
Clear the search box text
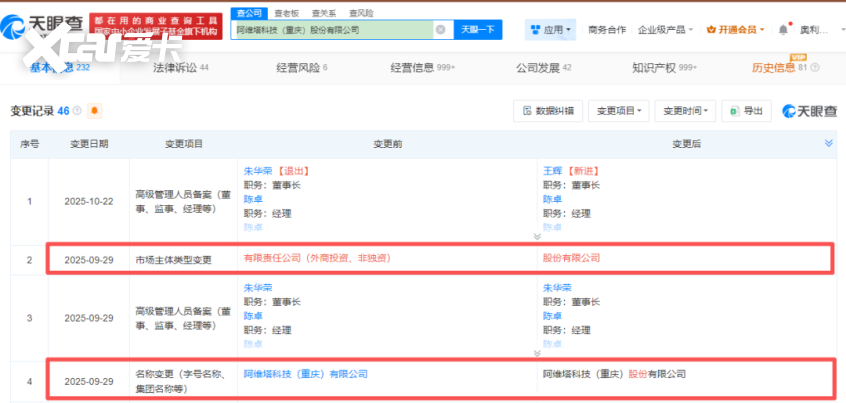[440, 30]
